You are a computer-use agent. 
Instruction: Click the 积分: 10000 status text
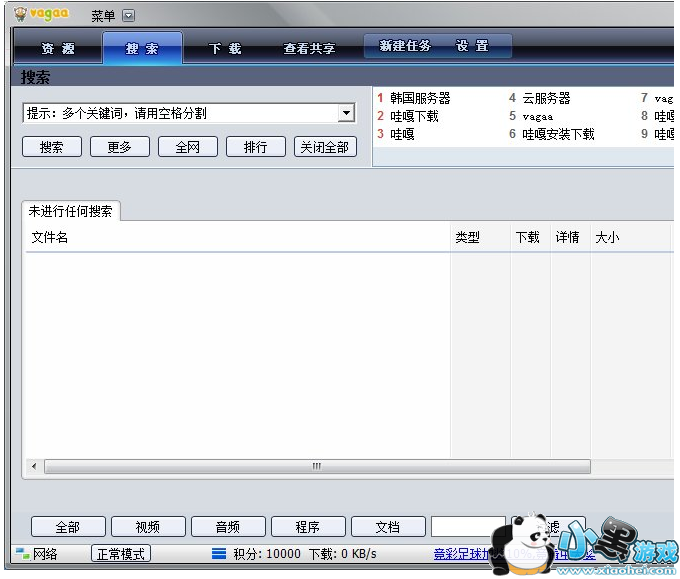pos(267,554)
